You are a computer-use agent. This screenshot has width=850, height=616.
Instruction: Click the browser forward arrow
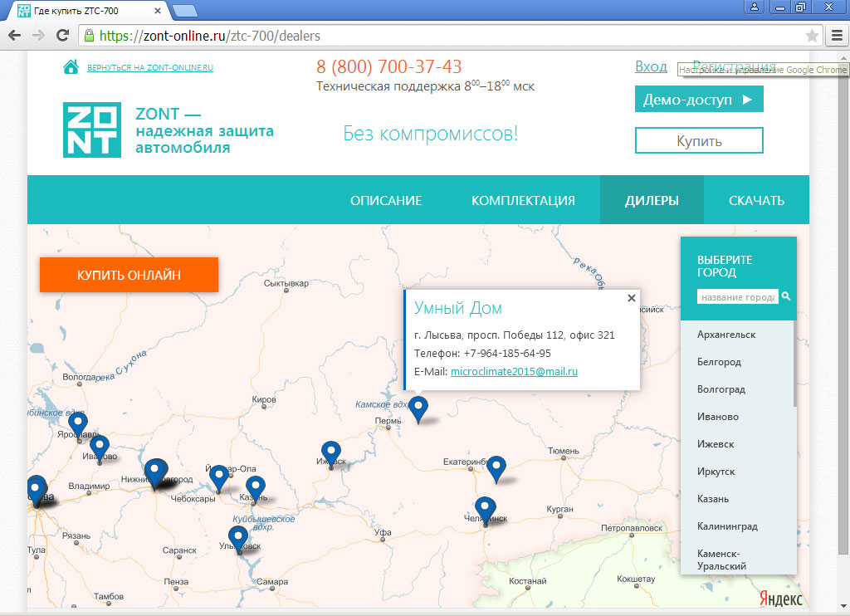[38, 36]
